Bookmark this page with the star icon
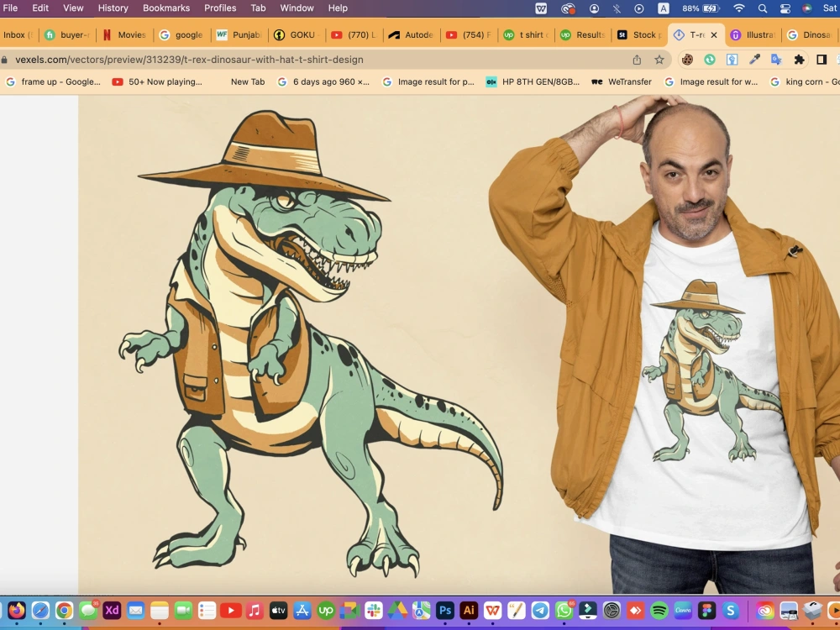 (659, 60)
